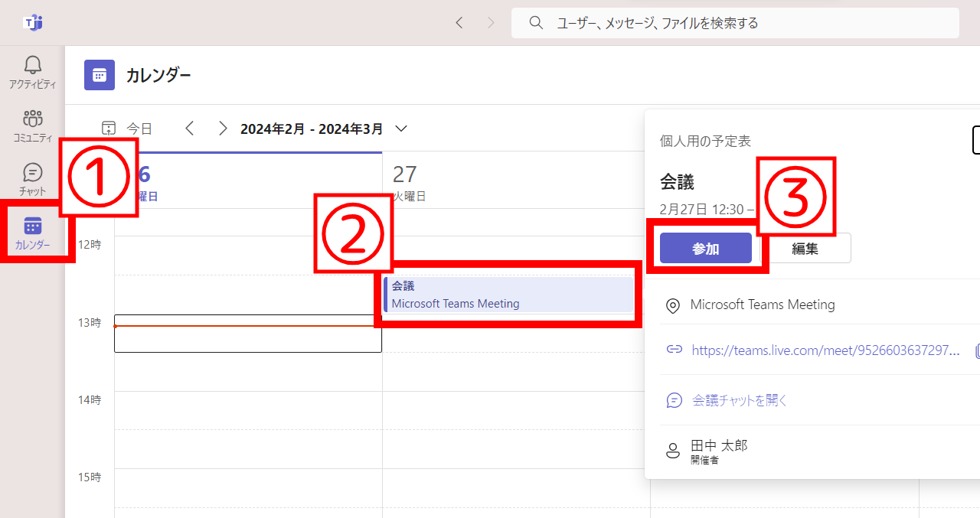Open the チャット section
Screen dimensions: 980x518
(32, 178)
